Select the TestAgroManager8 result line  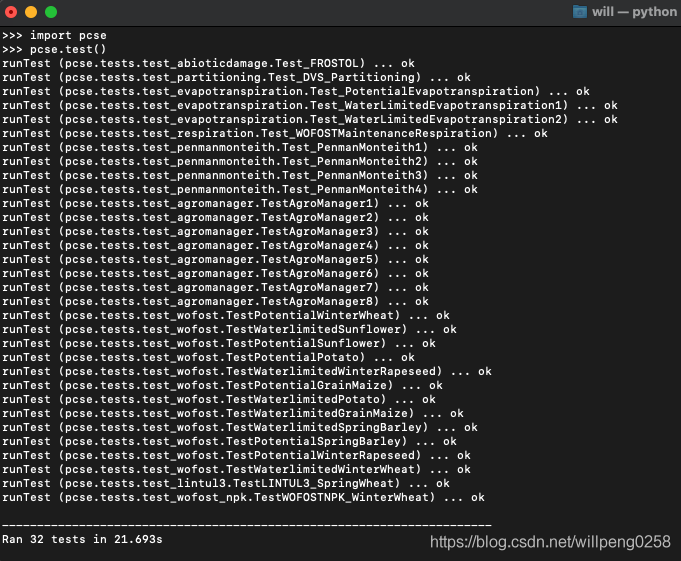(215, 301)
